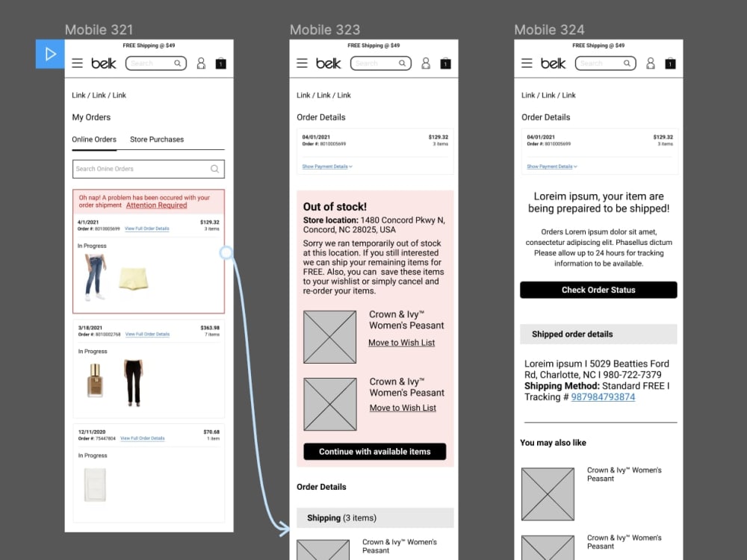Select the Mobile 321 frame label
The width and height of the screenshot is (747, 560).
(99, 30)
